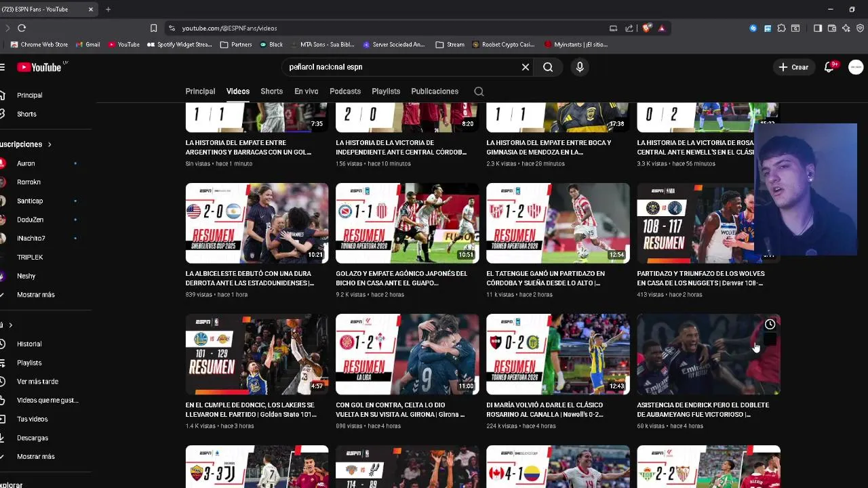The height and width of the screenshot is (488, 868).
Task: Open the notifications bell
Action: (829, 67)
